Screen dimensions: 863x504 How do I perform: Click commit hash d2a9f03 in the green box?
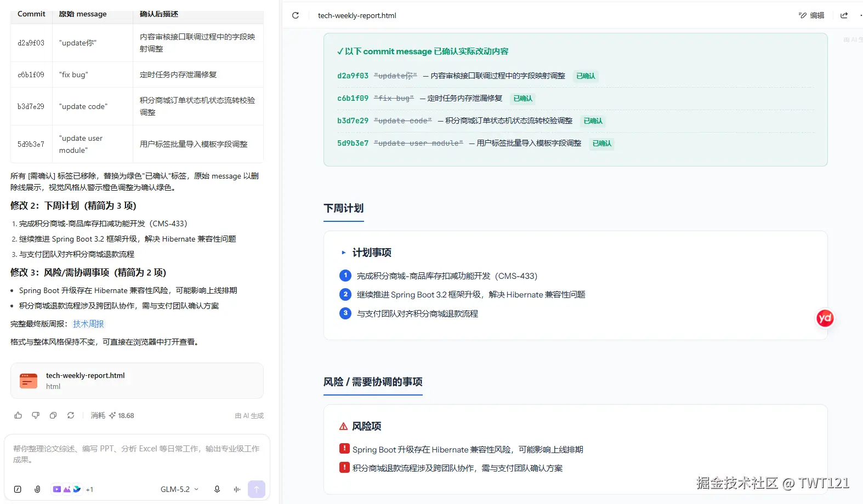pyautogui.click(x=353, y=76)
